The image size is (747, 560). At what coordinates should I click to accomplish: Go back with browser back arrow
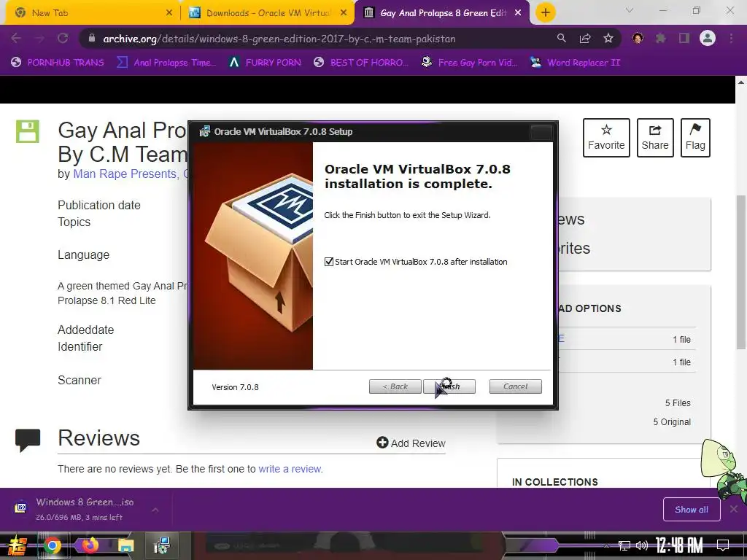(16, 39)
